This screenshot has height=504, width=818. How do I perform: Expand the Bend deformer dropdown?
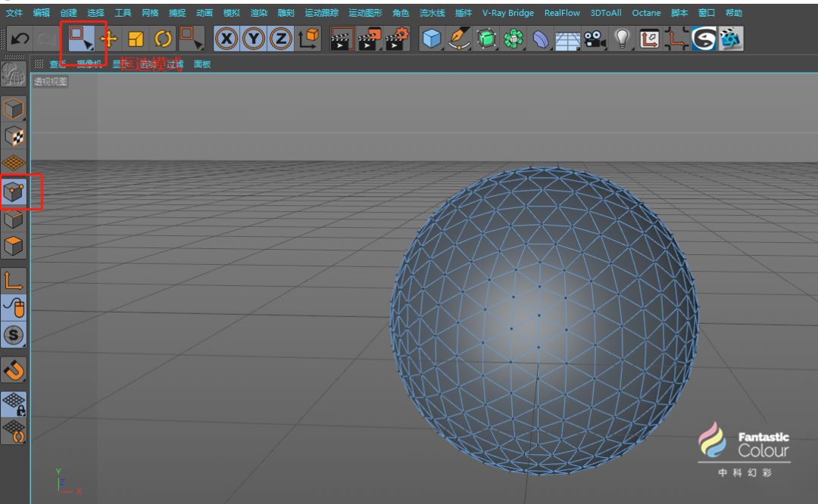point(541,39)
